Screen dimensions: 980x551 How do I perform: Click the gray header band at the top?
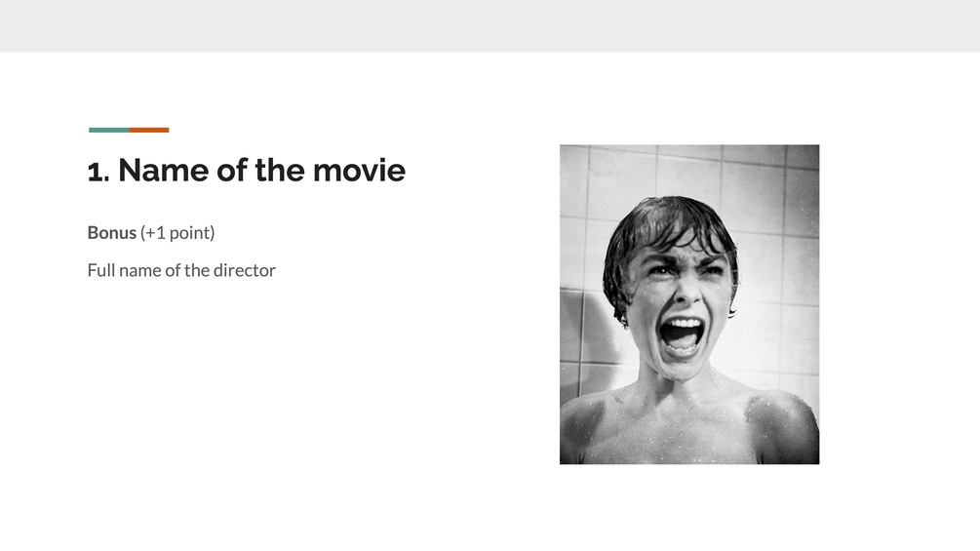point(490,25)
